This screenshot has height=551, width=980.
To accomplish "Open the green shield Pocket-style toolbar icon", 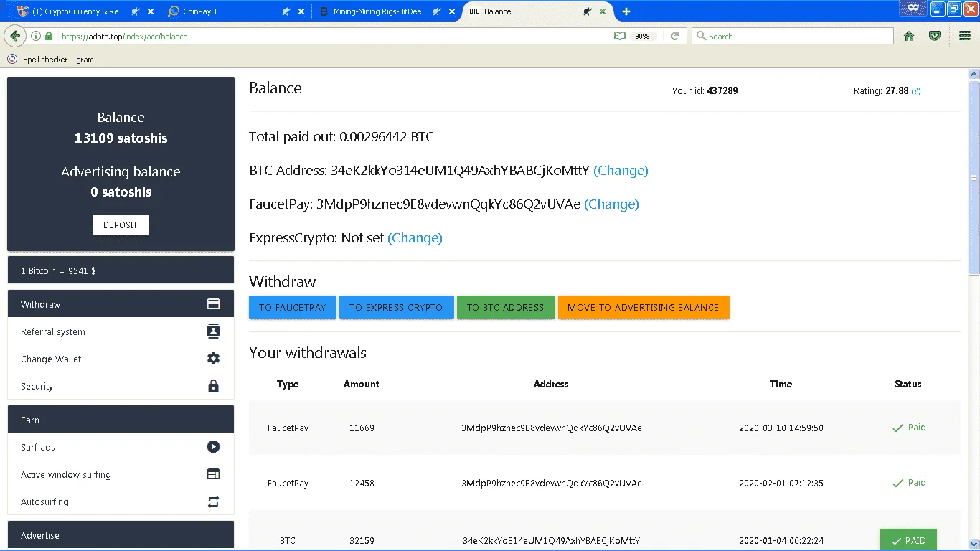I will coord(935,36).
